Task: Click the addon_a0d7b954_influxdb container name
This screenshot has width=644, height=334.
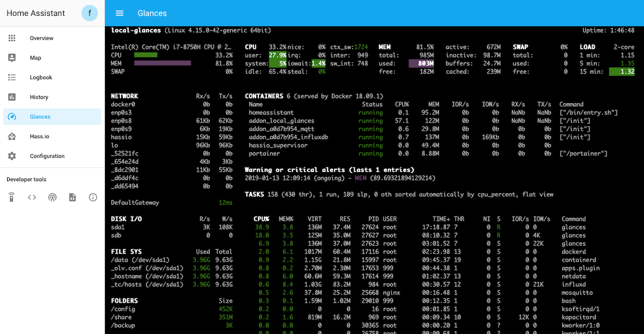Action: (x=288, y=137)
